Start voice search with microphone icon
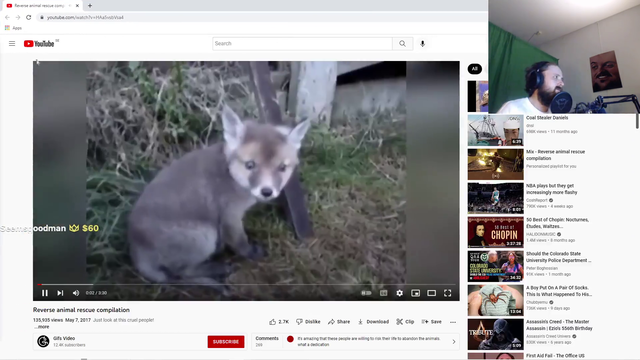The width and height of the screenshot is (640, 360). click(422, 44)
